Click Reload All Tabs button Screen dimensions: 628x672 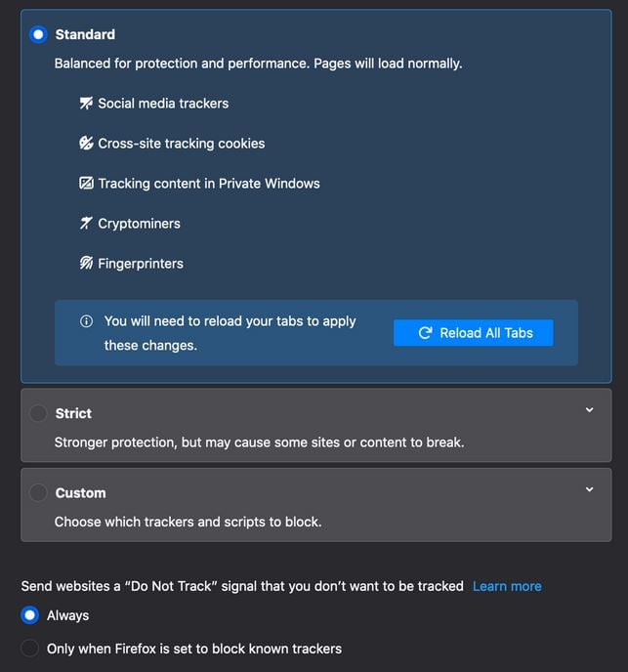coord(474,333)
